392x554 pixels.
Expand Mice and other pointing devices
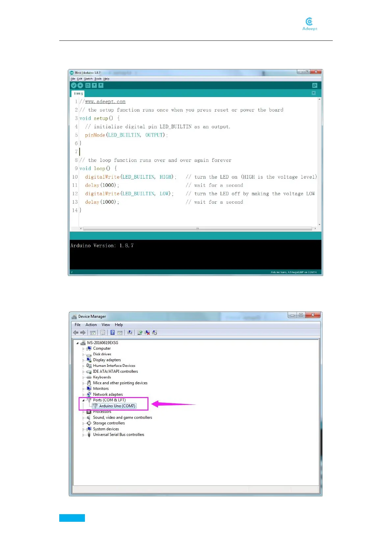point(83,383)
